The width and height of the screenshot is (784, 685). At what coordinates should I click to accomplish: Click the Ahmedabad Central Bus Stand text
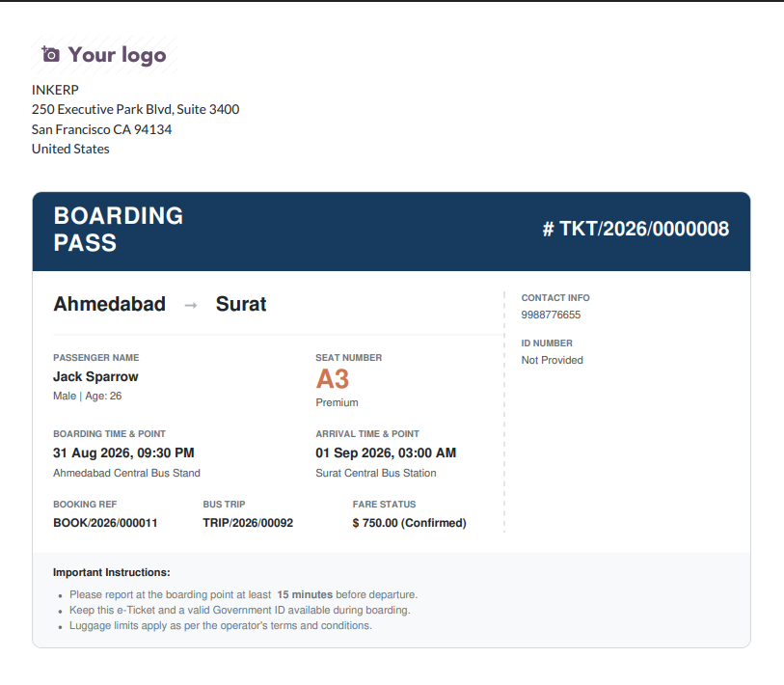tap(126, 473)
